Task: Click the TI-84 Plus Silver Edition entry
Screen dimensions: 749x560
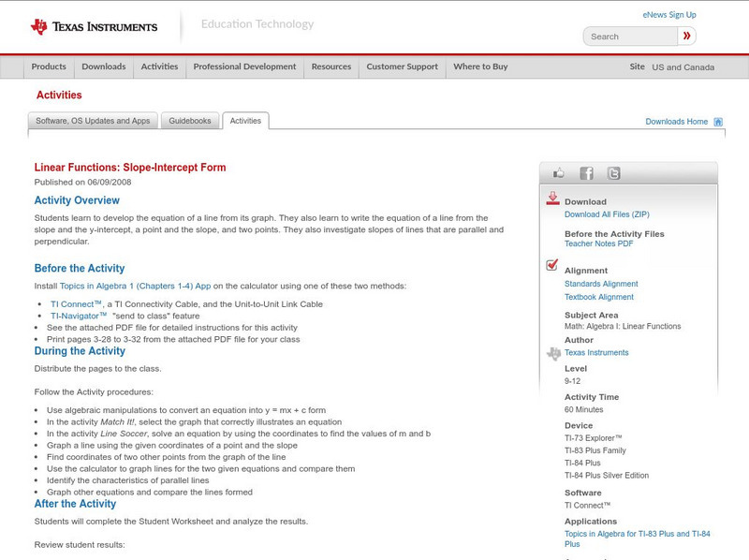Action: point(607,476)
